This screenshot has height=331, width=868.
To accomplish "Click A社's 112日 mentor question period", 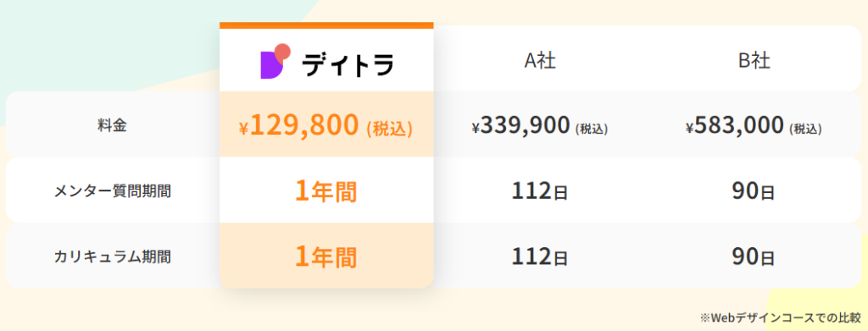I will (x=540, y=192).
